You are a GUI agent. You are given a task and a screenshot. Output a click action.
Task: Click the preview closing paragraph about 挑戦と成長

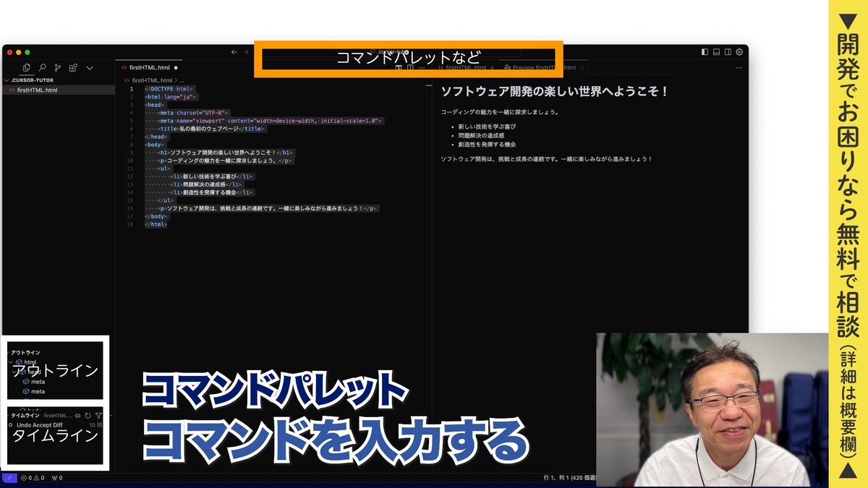point(547,158)
